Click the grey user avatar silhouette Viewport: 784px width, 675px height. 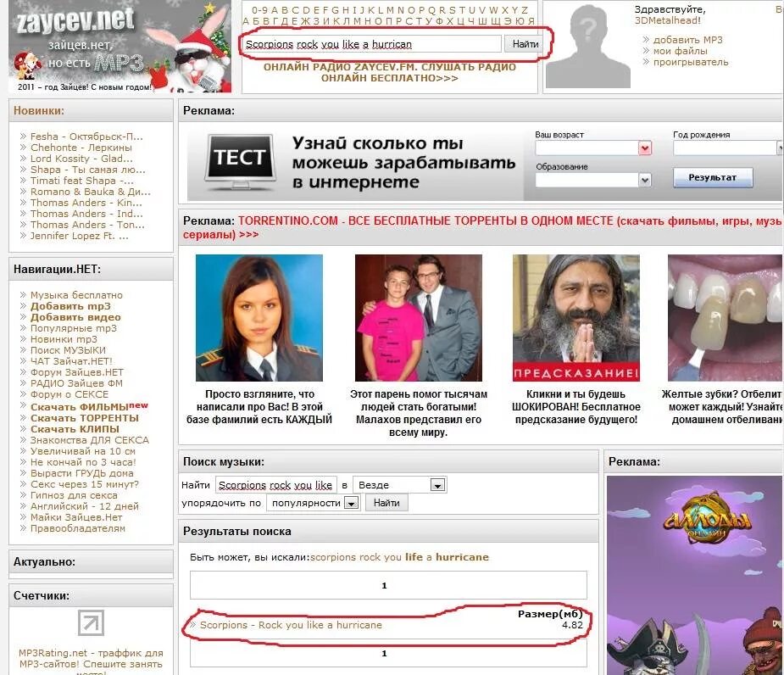587,46
